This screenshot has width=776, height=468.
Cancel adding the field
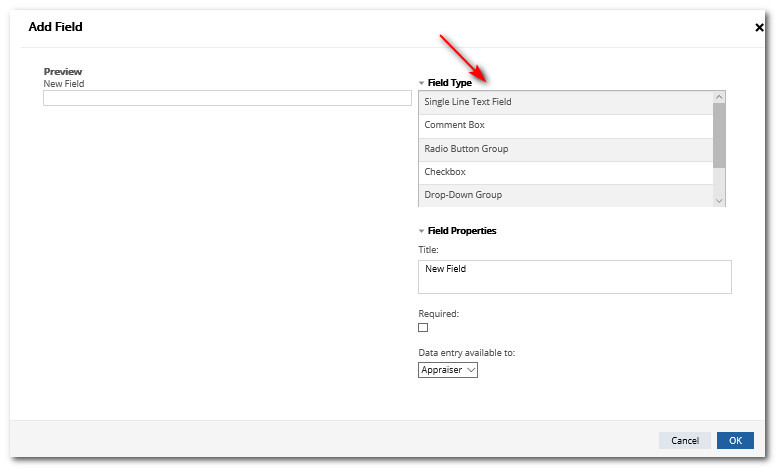(684, 440)
